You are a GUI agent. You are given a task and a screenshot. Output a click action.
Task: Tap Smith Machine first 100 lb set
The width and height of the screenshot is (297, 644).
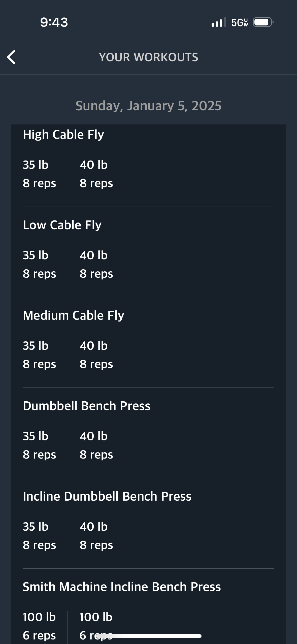(39, 626)
